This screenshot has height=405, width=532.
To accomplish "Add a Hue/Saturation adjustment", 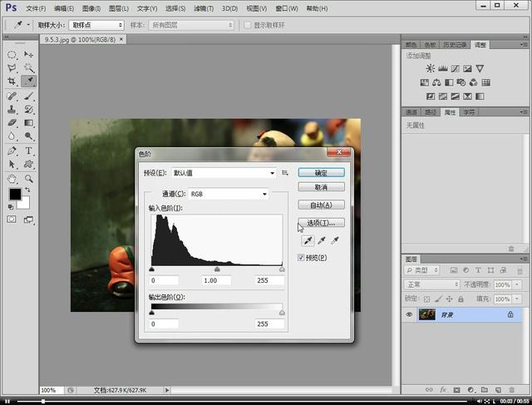I will 424,82.
